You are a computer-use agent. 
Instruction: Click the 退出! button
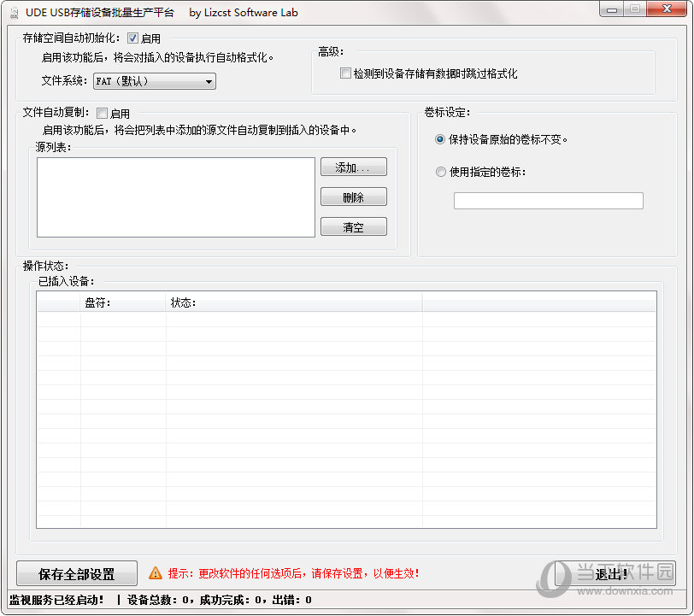615,574
